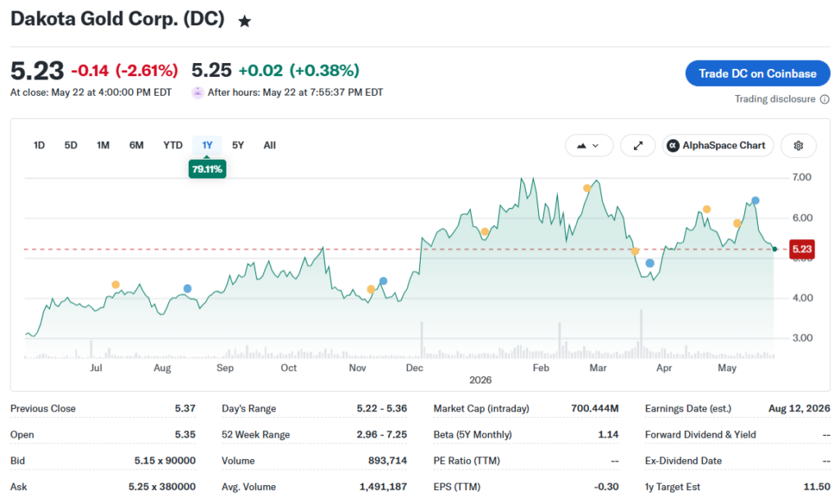Click the Trading disclosure info icon
This screenshot has width=840, height=504.
825,99
